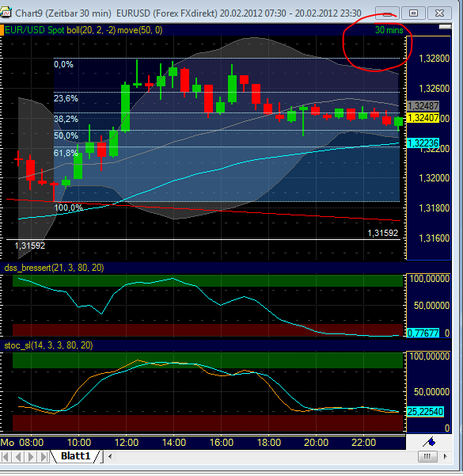The height and width of the screenshot is (476, 463).
Task: Close the Chart9 window
Action: pyautogui.click(x=439, y=13)
